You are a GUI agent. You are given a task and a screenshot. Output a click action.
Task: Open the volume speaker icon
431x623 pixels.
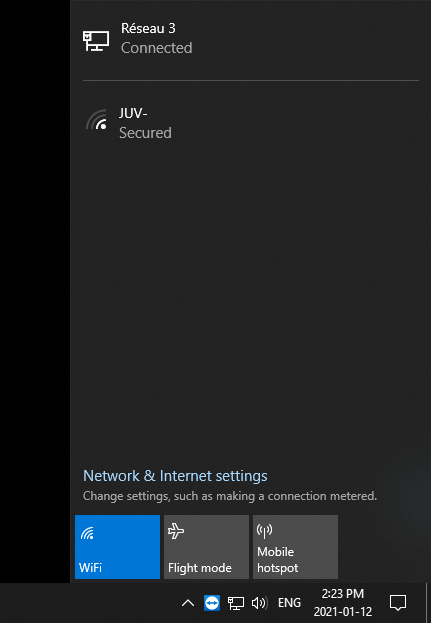click(260, 603)
